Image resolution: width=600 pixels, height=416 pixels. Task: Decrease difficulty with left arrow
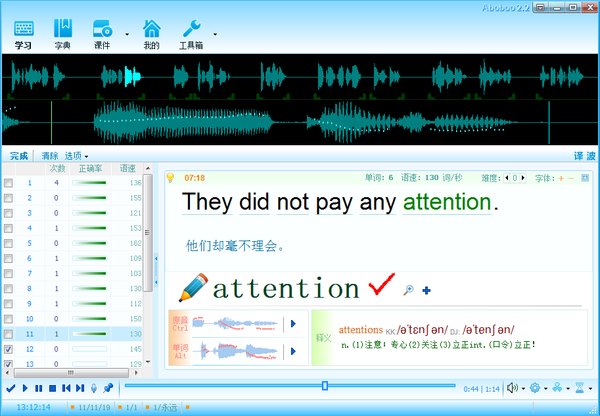tap(507, 178)
